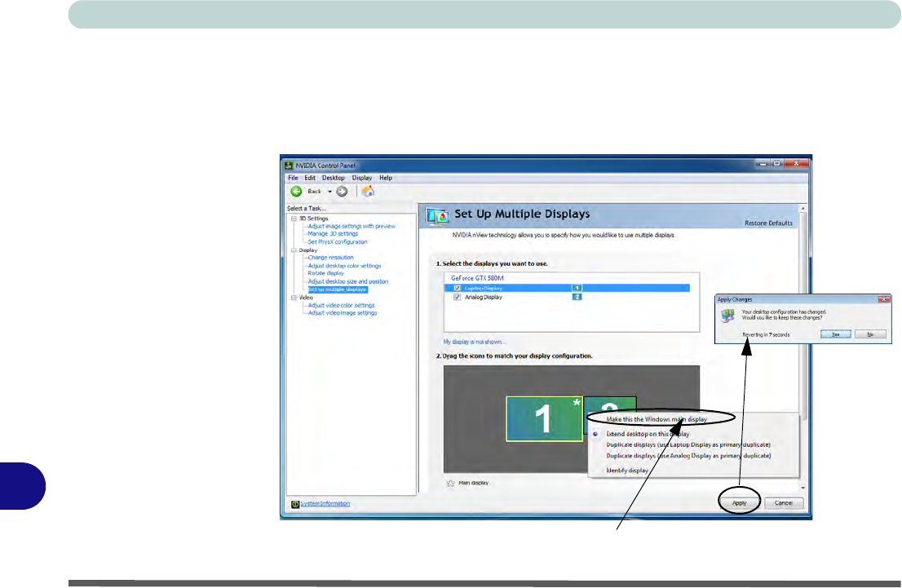Screen dimensions: 902x588
Task: Click the display 2 icon in arrangement area
Action: (610, 404)
